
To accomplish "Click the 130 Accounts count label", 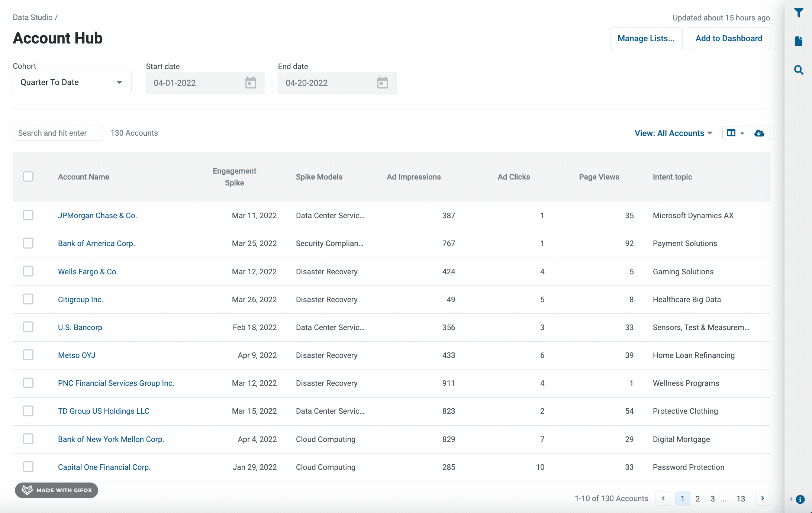I will tap(134, 133).
